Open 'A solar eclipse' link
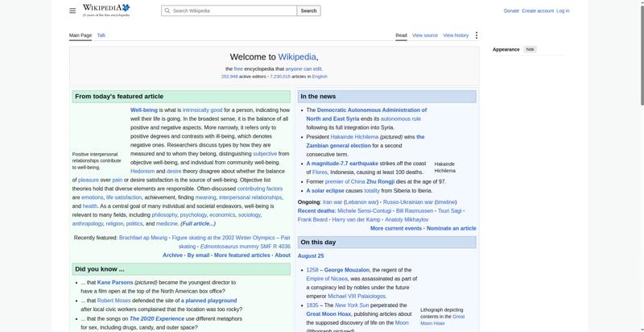Screen dimensions: 644x332 (x=325, y=191)
